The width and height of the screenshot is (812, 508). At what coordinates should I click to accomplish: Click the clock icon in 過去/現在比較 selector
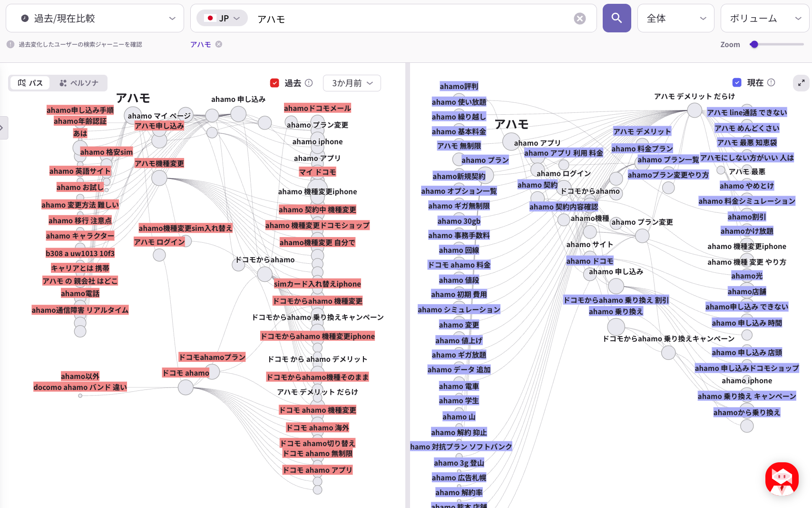pos(25,18)
